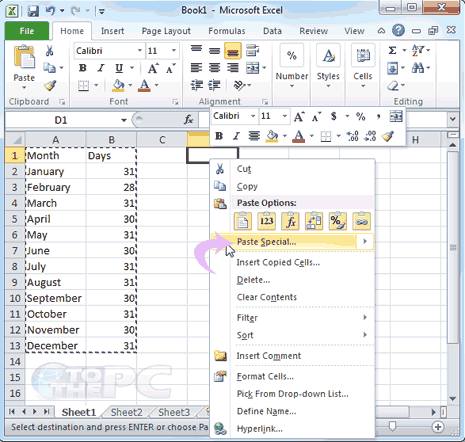
Task: Toggle Bold in the ribbon Font group
Action: point(82,68)
